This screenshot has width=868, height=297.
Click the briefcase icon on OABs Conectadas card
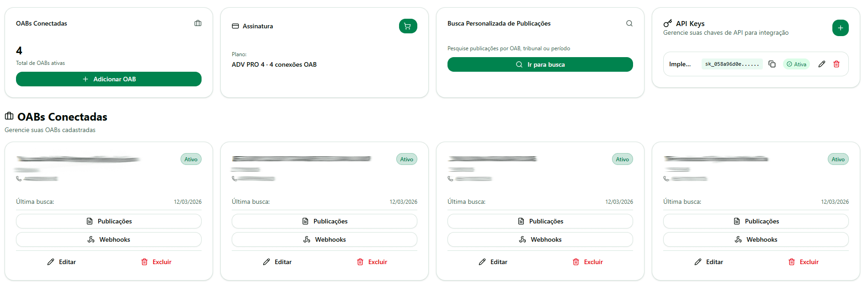(x=198, y=23)
